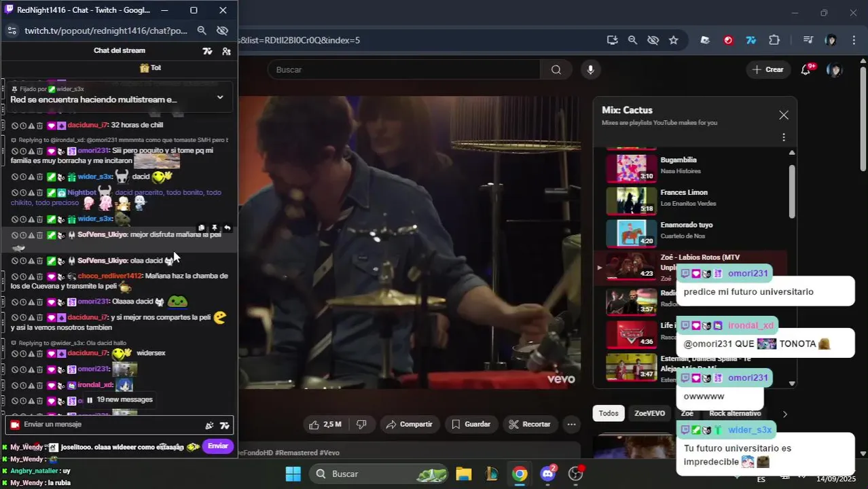Click the red icon in message box
This screenshot has height=489, width=868.
(x=15, y=425)
